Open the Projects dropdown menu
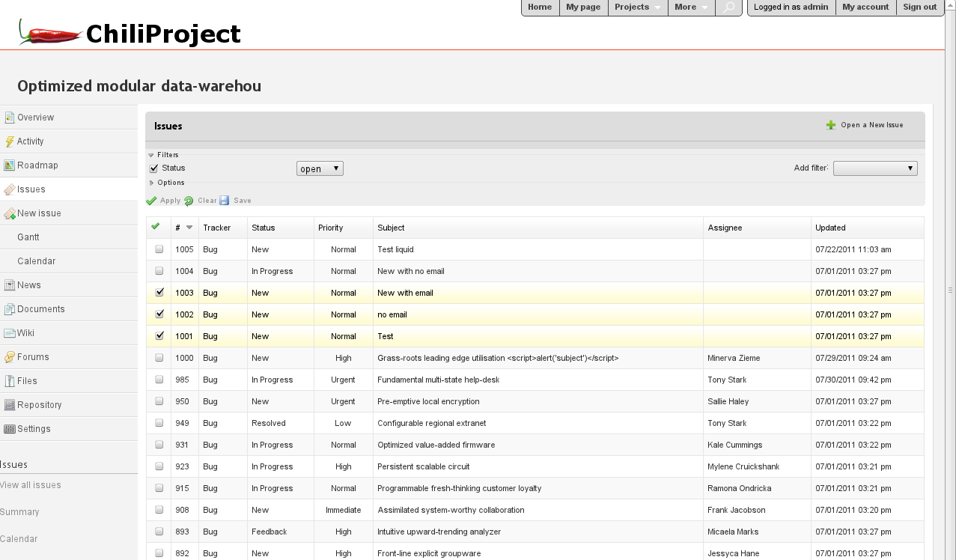This screenshot has width=956, height=560. click(638, 7)
